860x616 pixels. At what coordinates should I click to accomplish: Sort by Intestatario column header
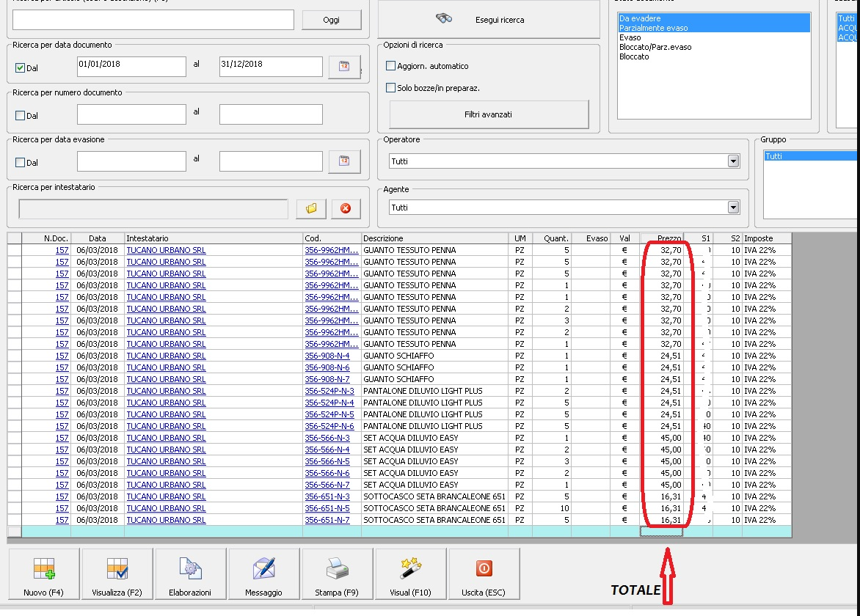214,238
